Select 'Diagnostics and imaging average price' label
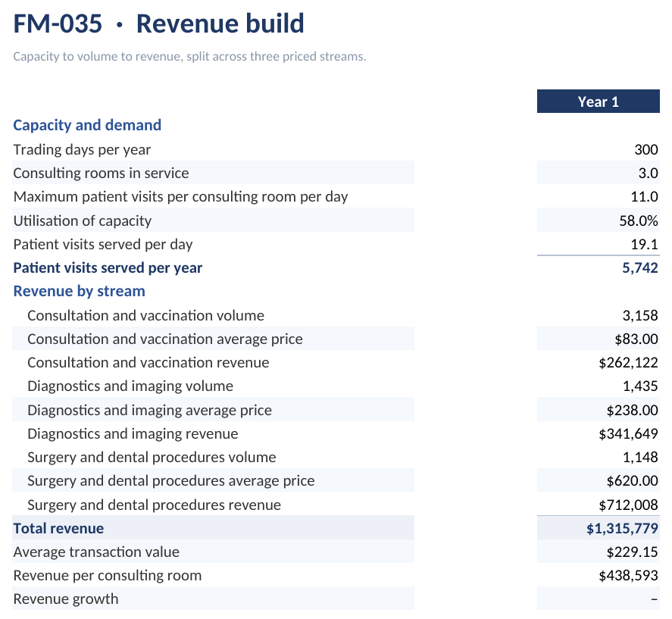This screenshot has width=672, height=619. [149, 410]
